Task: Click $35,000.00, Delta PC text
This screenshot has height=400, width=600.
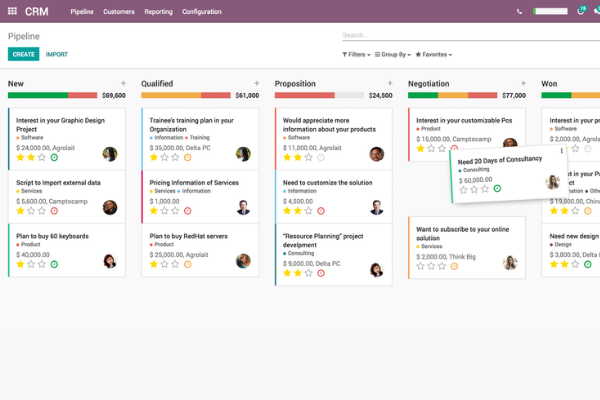Action: [180, 147]
